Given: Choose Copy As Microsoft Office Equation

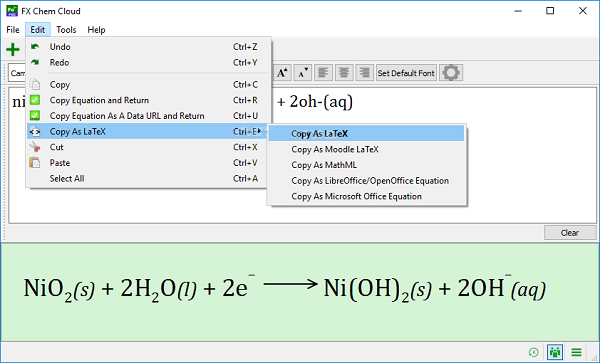Looking at the screenshot, I should pyautogui.click(x=366, y=196).
